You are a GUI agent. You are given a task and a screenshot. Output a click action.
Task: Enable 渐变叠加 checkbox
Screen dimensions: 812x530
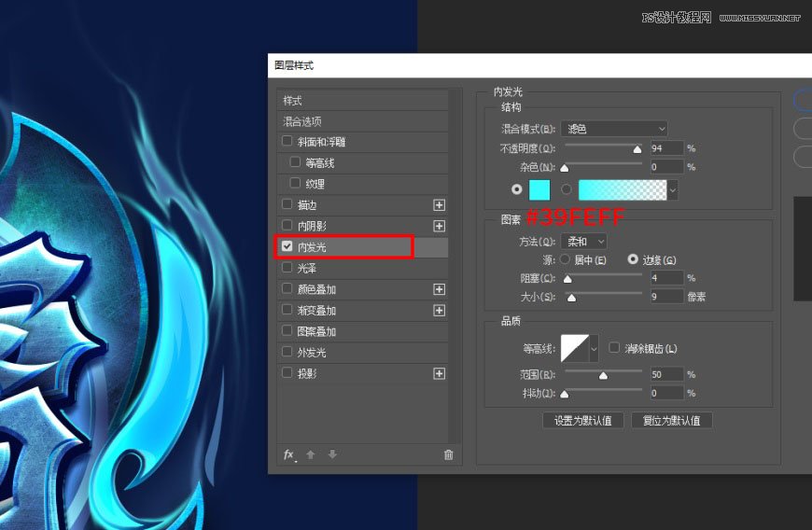click(287, 310)
